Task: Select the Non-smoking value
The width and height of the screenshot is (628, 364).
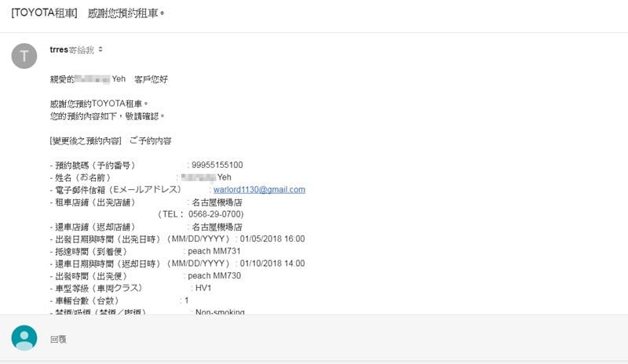Action: coord(220,311)
